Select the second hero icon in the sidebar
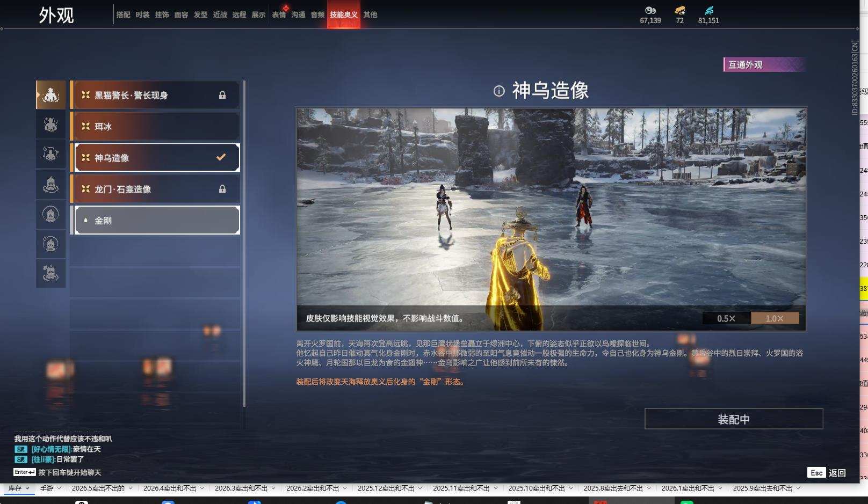Image resolution: width=868 pixels, height=504 pixels. coord(50,125)
